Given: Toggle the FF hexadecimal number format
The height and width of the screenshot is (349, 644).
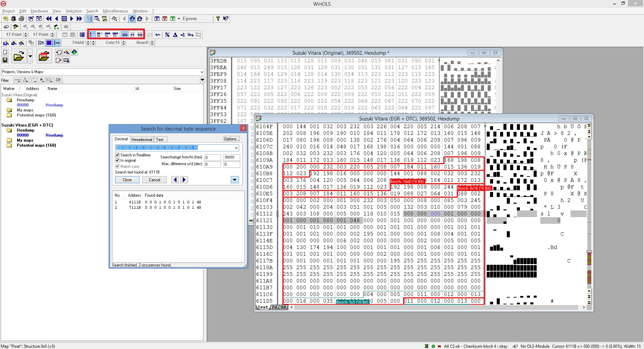Looking at the screenshot, I should pyautogui.click(x=132, y=35).
